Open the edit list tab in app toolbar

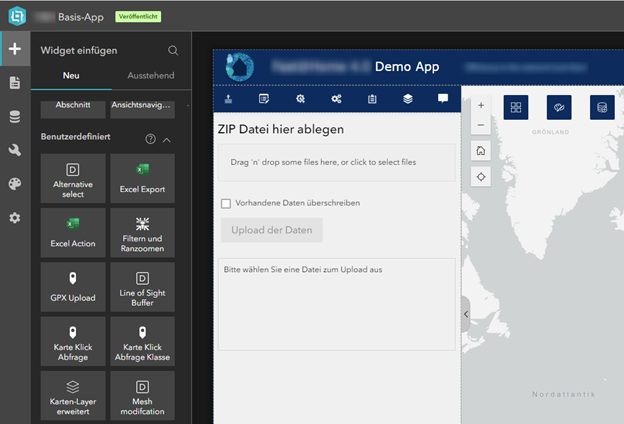click(x=264, y=99)
